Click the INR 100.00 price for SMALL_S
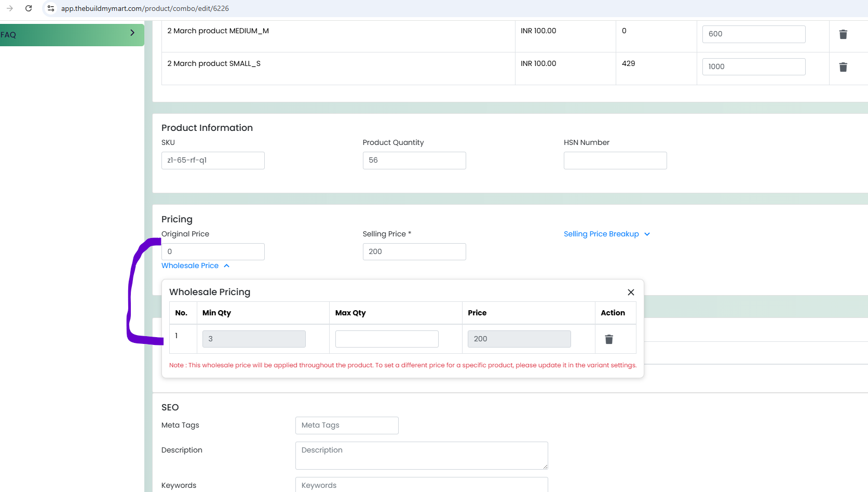The height and width of the screenshot is (492, 868). (538, 63)
